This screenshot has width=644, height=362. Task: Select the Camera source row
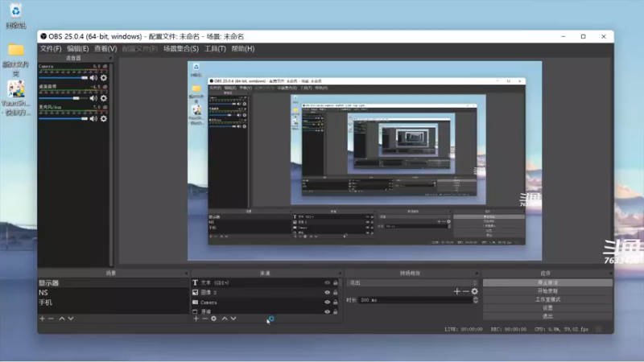tap(266, 302)
